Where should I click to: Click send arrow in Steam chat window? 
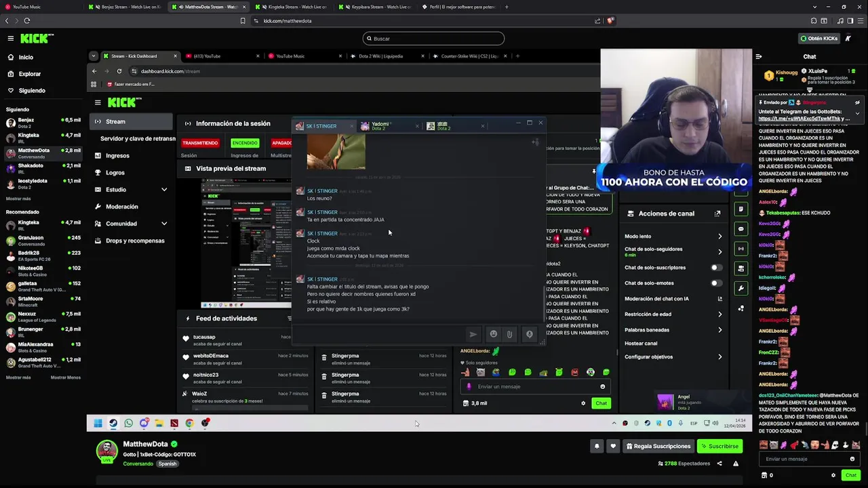[473, 334]
